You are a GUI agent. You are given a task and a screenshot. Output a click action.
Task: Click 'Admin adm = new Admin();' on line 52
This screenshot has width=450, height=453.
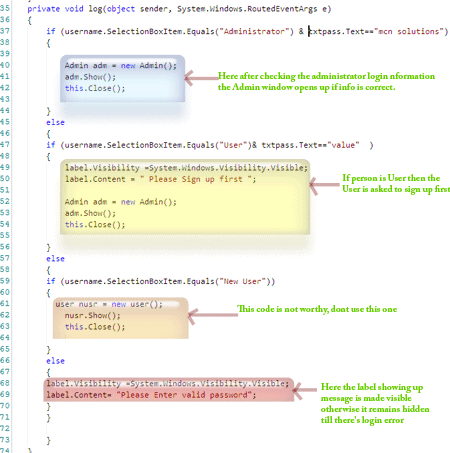(x=120, y=202)
